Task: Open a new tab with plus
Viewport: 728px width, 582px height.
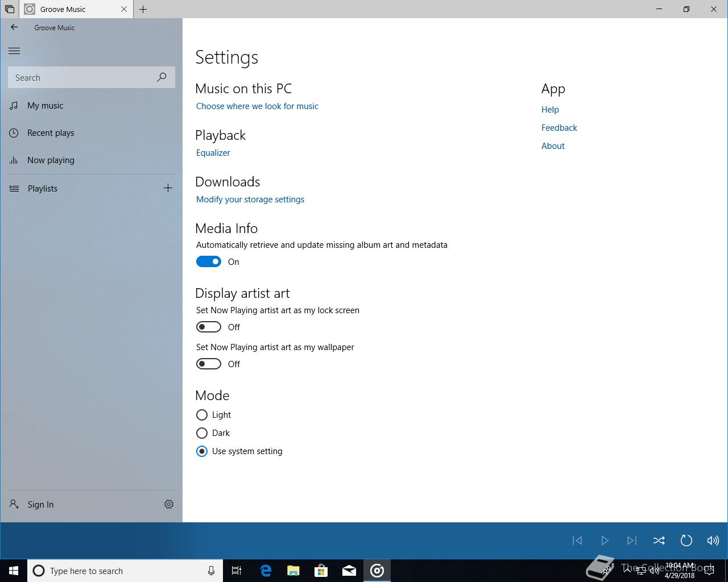Action: coord(143,9)
